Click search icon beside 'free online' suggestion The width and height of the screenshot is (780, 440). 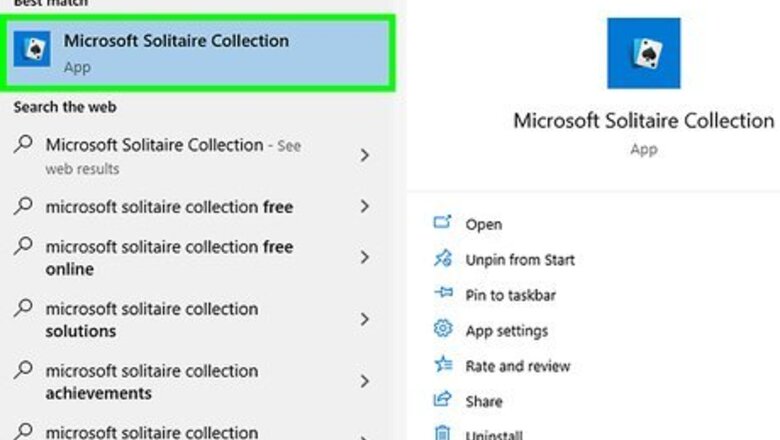[x=23, y=246]
